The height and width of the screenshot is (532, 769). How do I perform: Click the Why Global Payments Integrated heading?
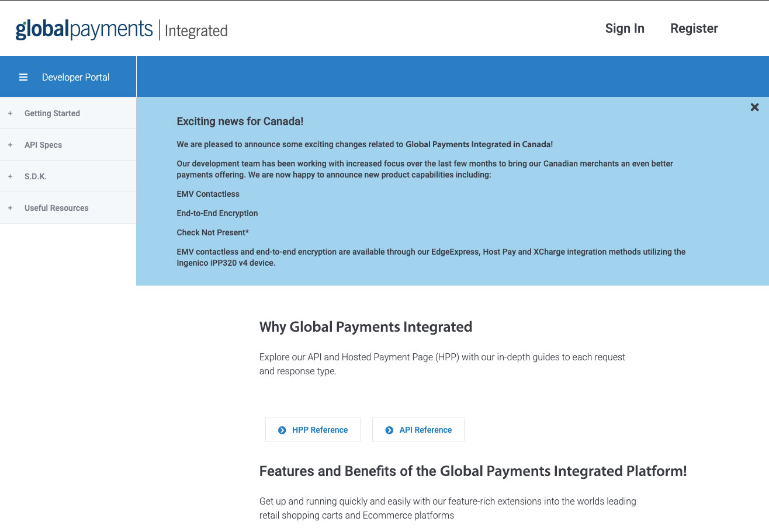(366, 327)
